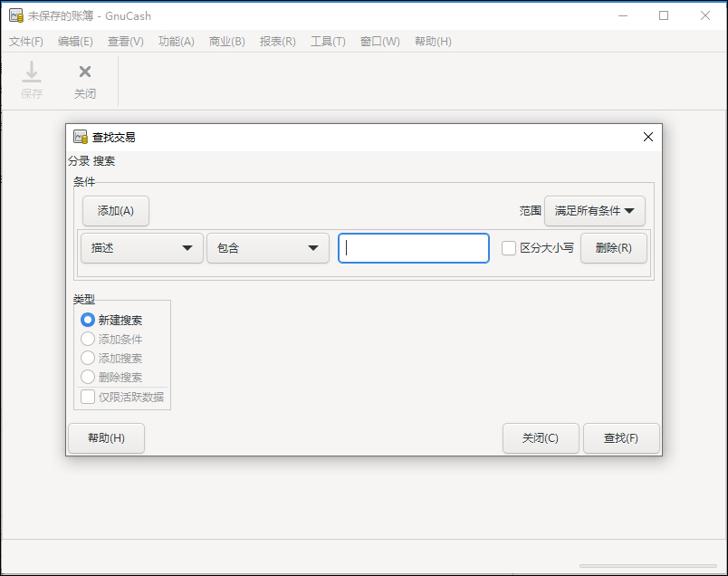Screen dimensions: 728x576
Task: Toggle the 仅限活跃数据 checkbox
Action: [88, 397]
